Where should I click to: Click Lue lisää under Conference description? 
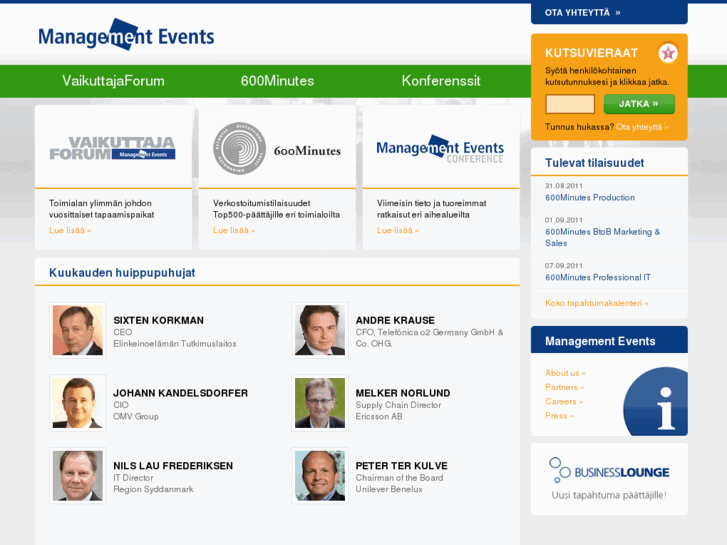(398, 230)
